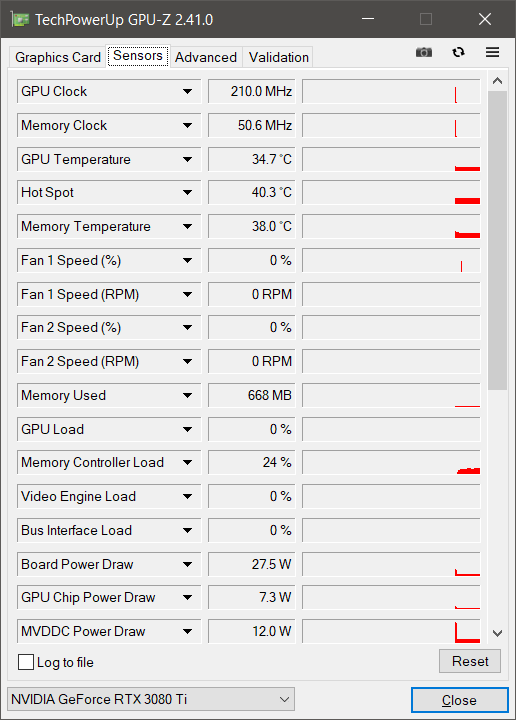Click the Reset button
This screenshot has width=516, height=720.
[x=470, y=661]
